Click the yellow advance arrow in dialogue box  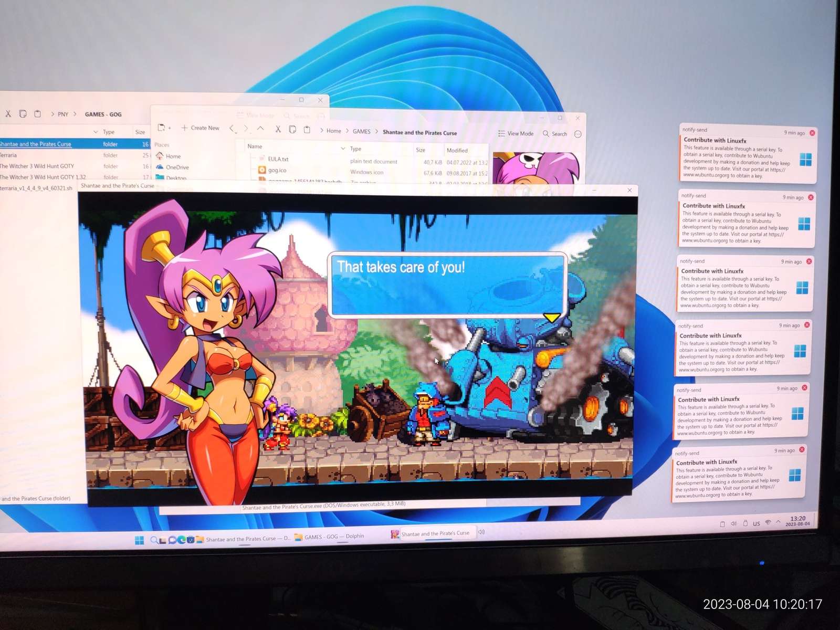[x=551, y=318]
